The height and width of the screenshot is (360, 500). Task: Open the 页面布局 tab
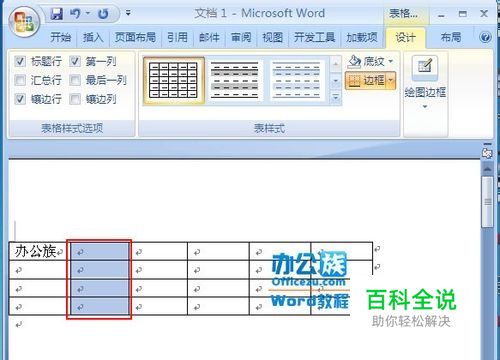click(135, 37)
